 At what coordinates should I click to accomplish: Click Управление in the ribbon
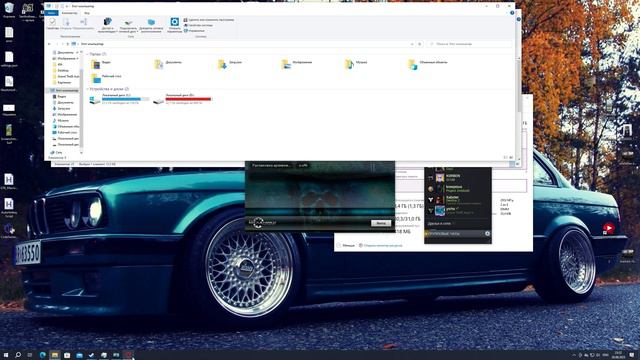(x=194, y=31)
